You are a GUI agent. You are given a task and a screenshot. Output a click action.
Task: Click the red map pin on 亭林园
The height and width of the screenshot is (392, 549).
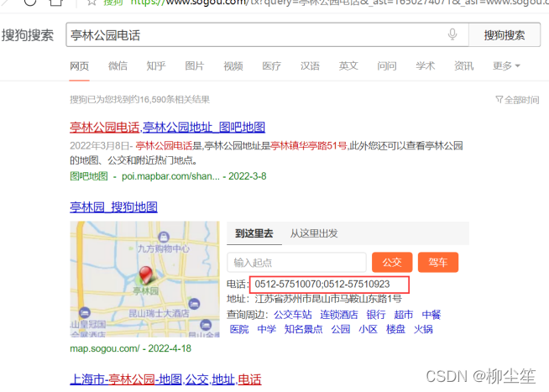click(x=146, y=275)
